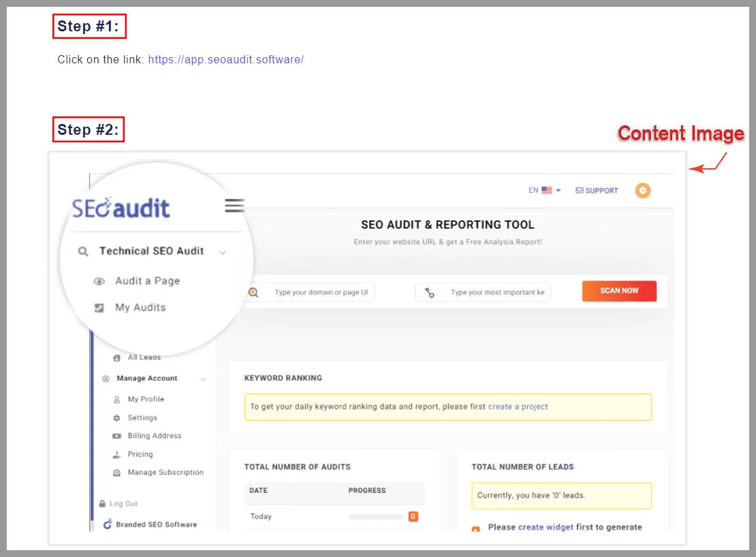The image size is (756, 557).
Task: Click 'Currently, you have '0' leads.' notice
Action: click(x=561, y=496)
